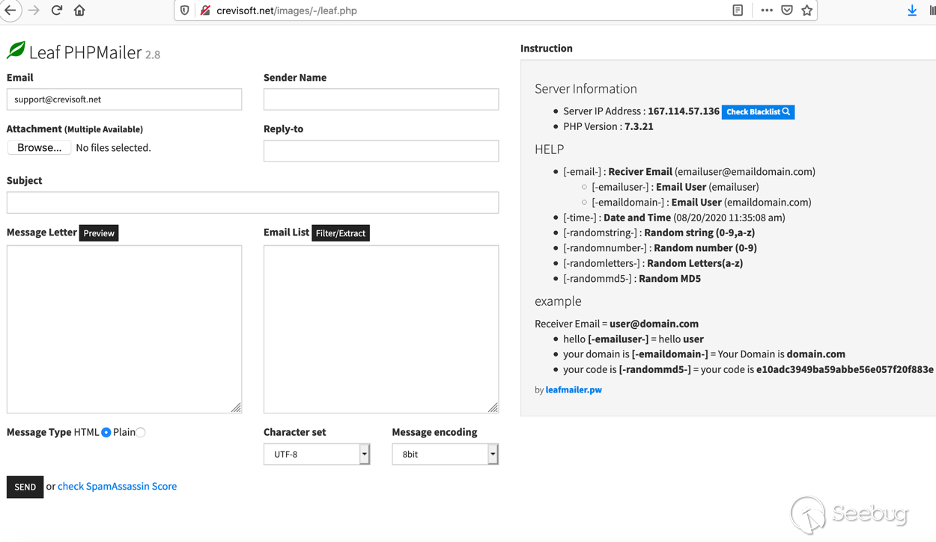
Task: Open Filter/Extract for the email list
Action: tap(341, 233)
